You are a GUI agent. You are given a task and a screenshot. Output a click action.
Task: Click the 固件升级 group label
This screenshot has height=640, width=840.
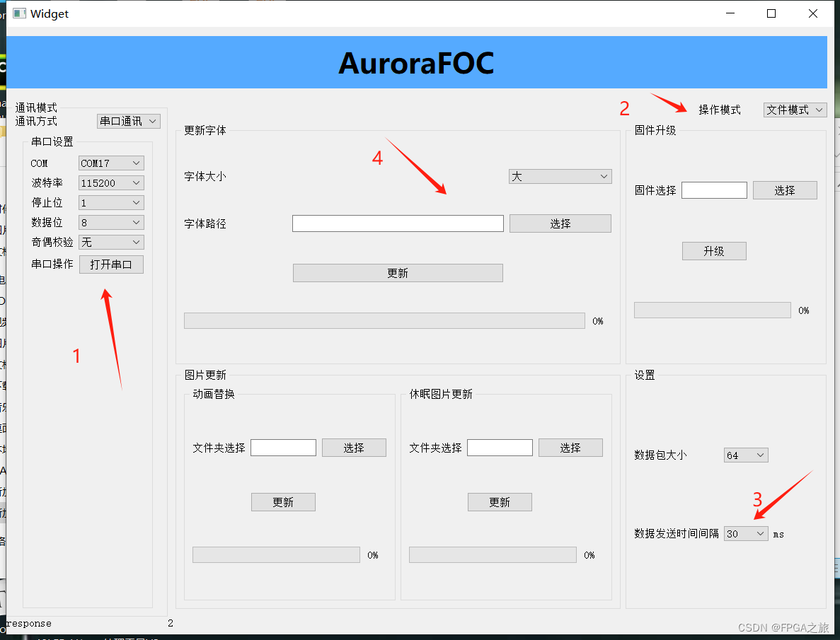pos(655,130)
